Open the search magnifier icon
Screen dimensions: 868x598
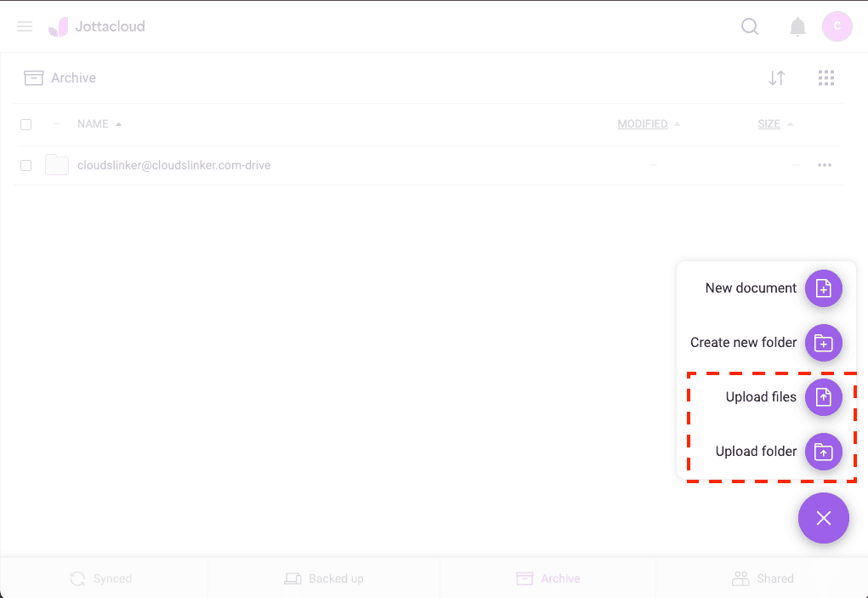(x=750, y=26)
